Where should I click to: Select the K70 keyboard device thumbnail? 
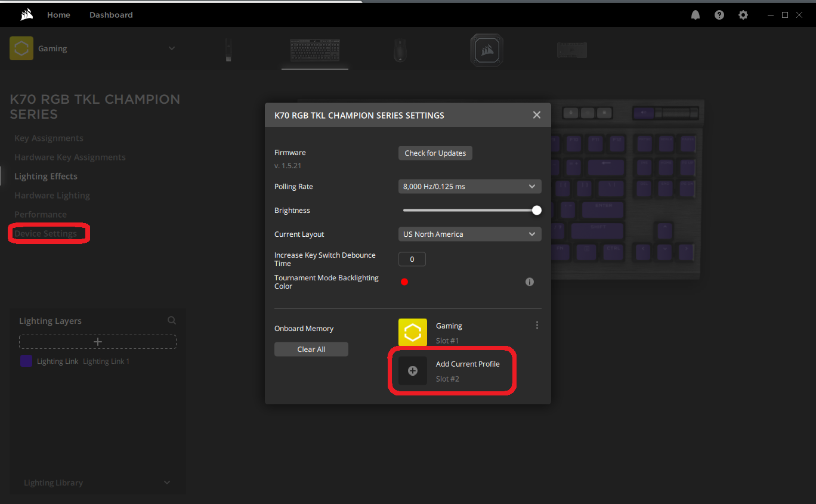click(314, 50)
